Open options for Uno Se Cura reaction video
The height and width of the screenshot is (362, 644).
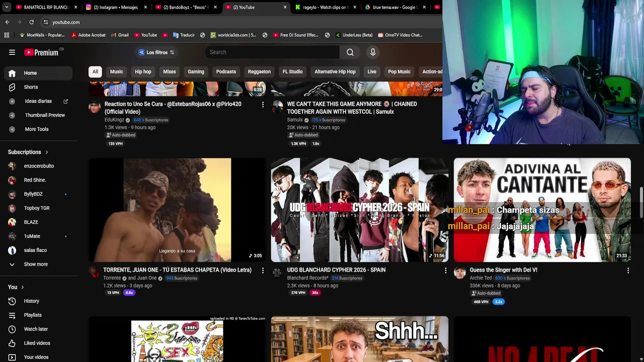pyautogui.click(x=263, y=105)
